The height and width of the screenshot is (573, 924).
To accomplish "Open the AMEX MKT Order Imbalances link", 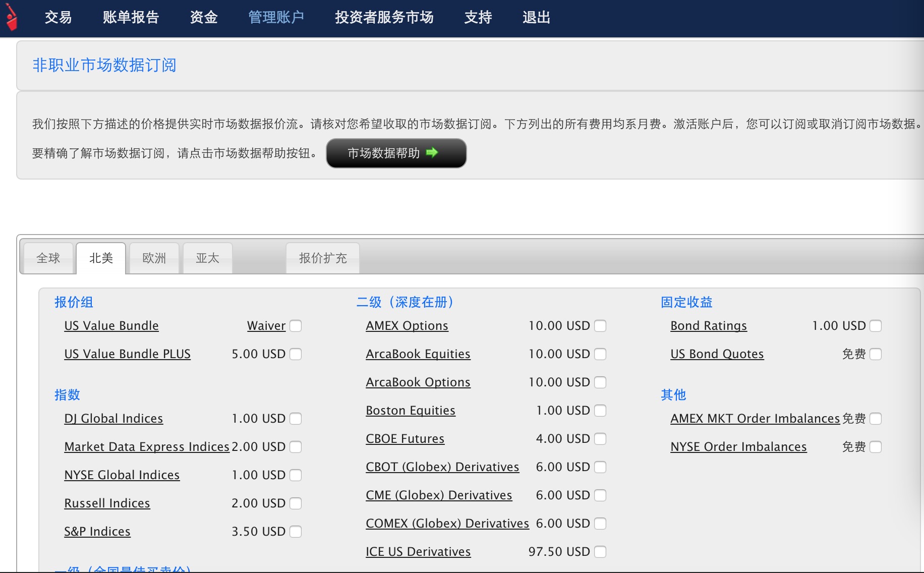I will click(755, 419).
